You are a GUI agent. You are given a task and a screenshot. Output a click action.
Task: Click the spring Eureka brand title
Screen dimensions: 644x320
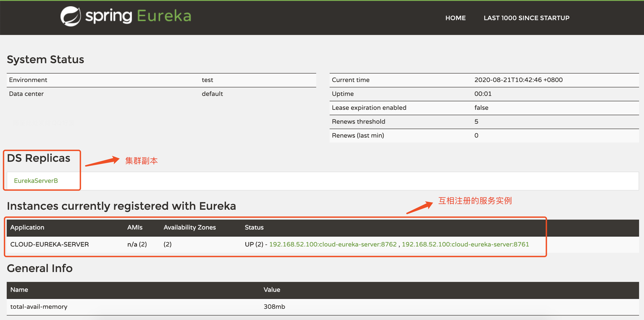pyautogui.click(x=139, y=16)
